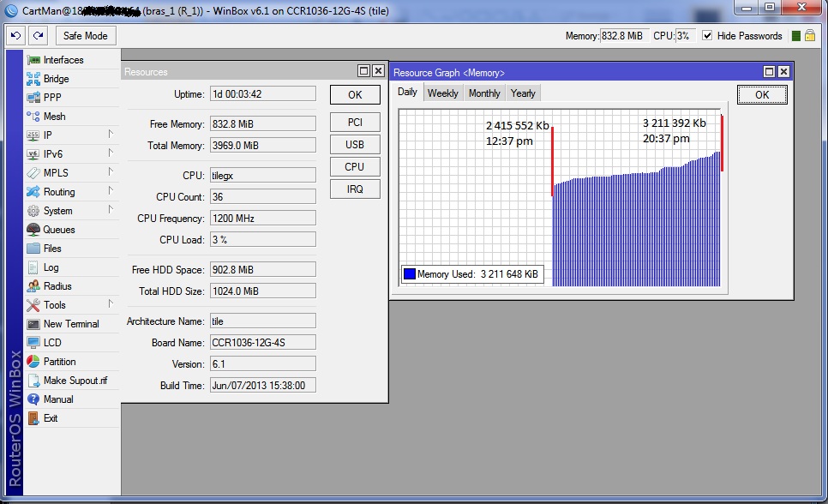Click the Build Time field
The height and width of the screenshot is (504, 828).
pyautogui.click(x=263, y=385)
